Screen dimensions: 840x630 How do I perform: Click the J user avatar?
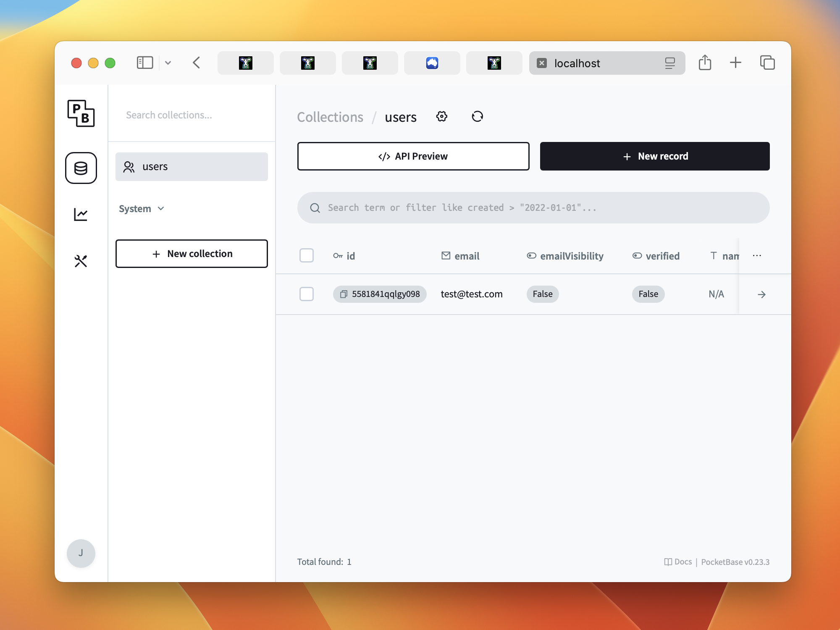81,553
